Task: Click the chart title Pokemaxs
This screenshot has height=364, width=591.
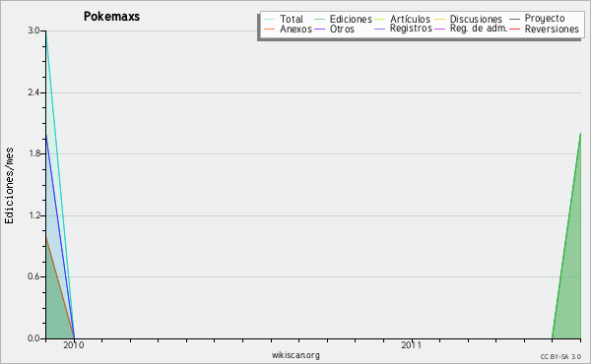Action: point(111,17)
